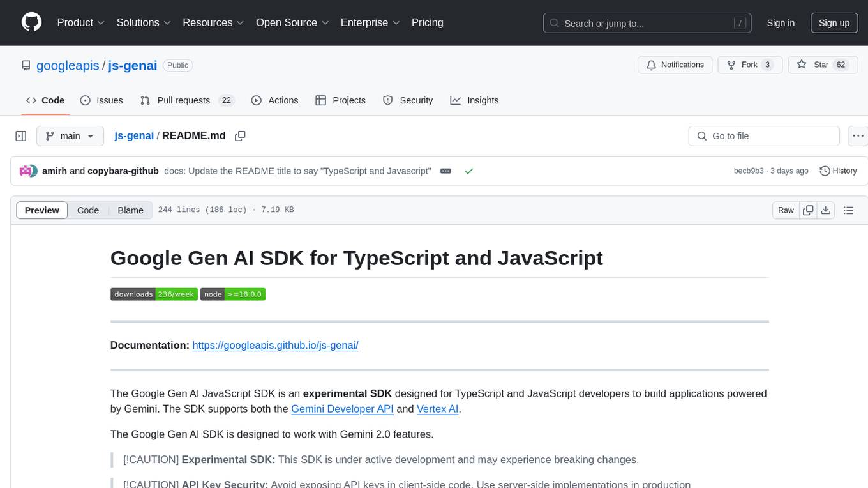Switch to the Pull requests tab

click(187, 100)
